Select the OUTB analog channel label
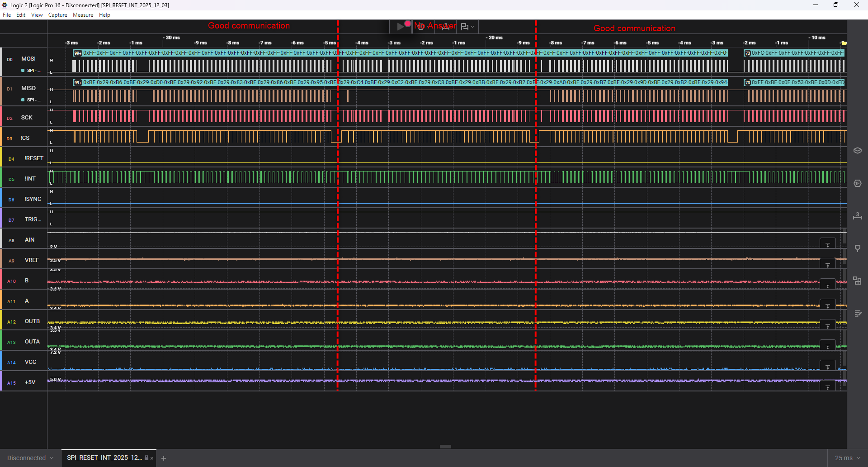Image resolution: width=868 pixels, height=467 pixels. click(x=32, y=321)
